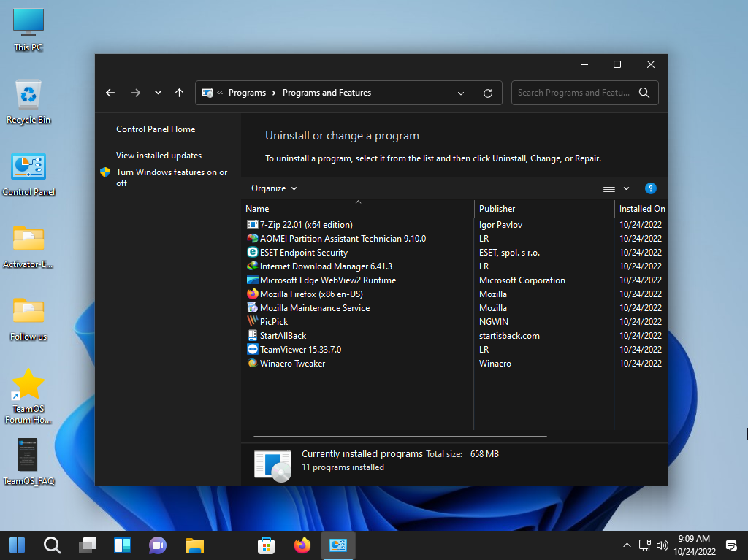This screenshot has height=560, width=748.
Task: Expand the address bar history dropdown
Action: [x=460, y=93]
